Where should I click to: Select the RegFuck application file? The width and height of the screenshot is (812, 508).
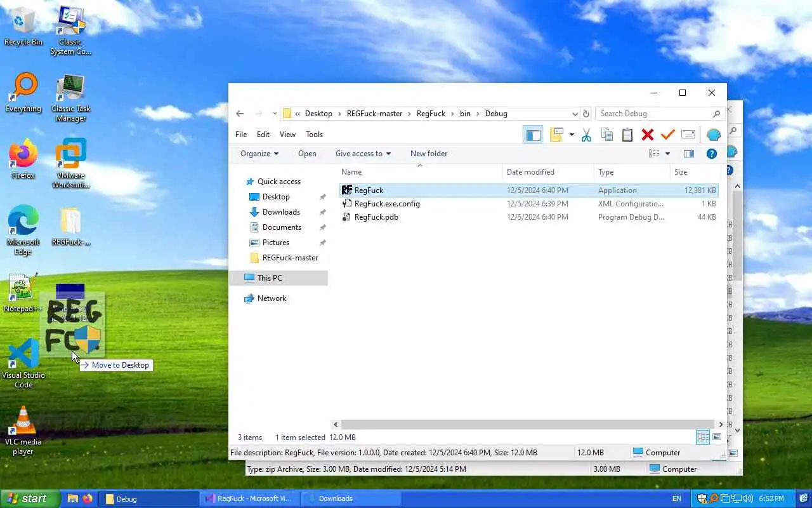click(528, 190)
